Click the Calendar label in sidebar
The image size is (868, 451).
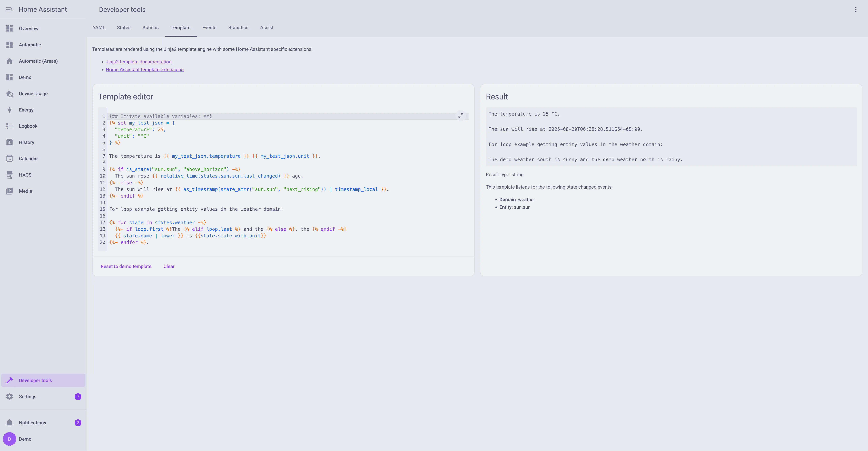click(28, 159)
